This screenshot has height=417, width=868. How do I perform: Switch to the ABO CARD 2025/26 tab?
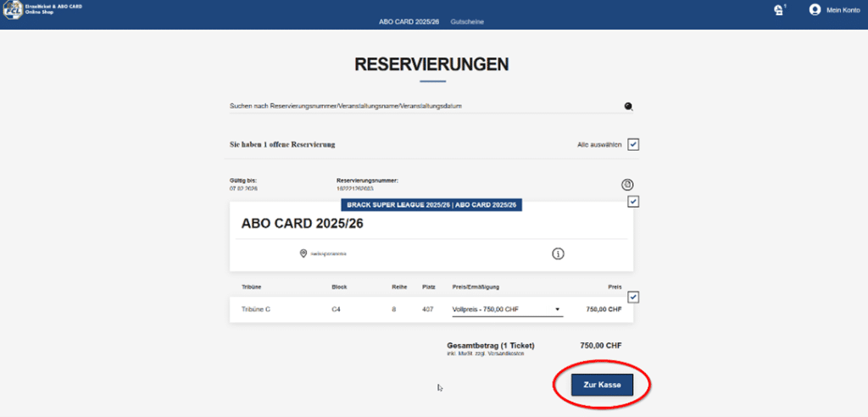click(409, 21)
